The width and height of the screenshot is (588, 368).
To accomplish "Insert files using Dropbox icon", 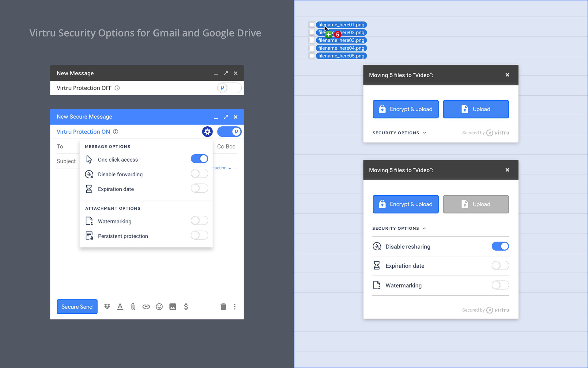I will (107, 306).
